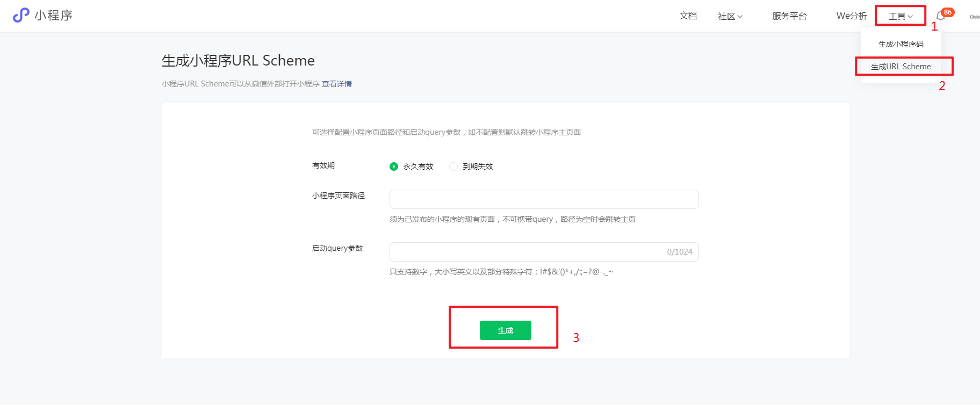Screen dimensions: 980x405
Task: Select the 到期失效 radio button
Action: click(453, 167)
